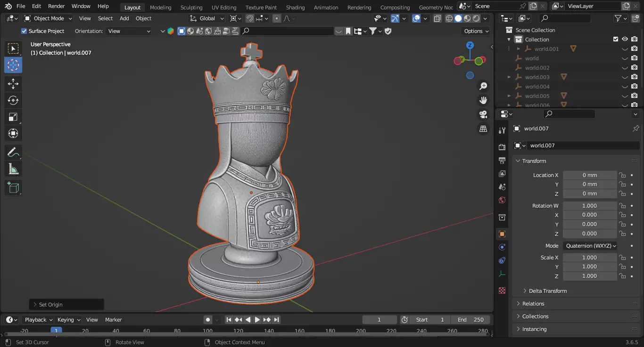Toggle the Surface Project checkbox
The height and width of the screenshot is (347, 644).
point(24,31)
